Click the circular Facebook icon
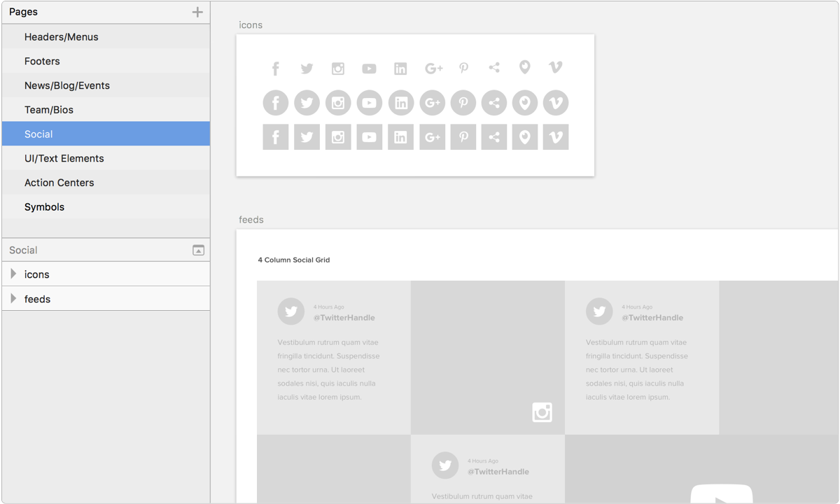The width and height of the screenshot is (840, 504). pyautogui.click(x=276, y=103)
